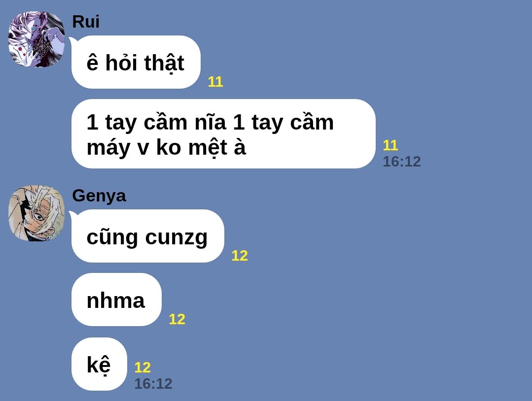Select the sender name Genya
This screenshot has height=401, width=532.
coord(99,196)
